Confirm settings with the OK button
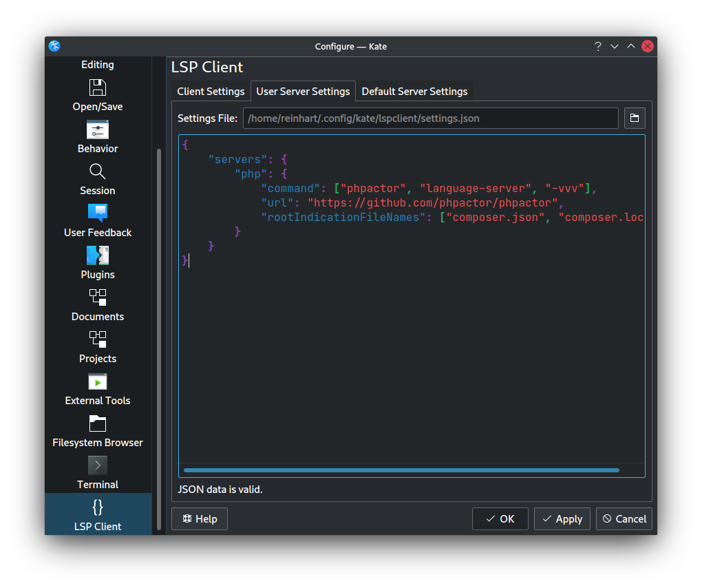 (500, 518)
